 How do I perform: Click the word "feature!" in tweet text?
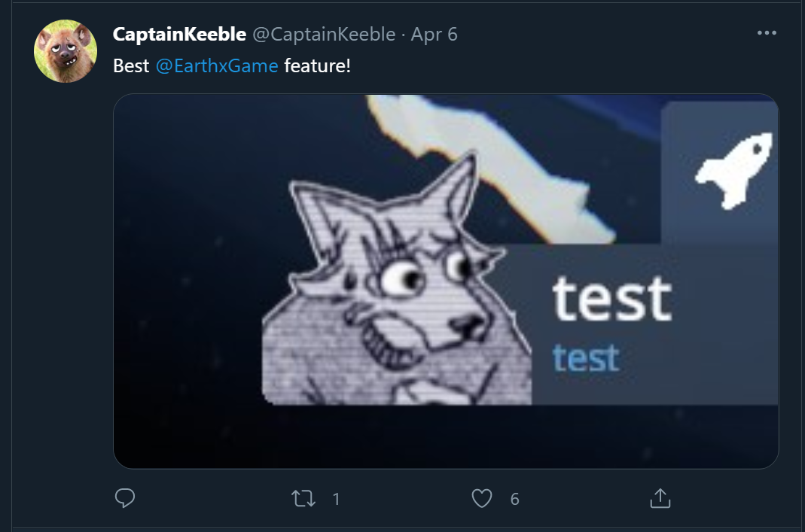coord(317,65)
